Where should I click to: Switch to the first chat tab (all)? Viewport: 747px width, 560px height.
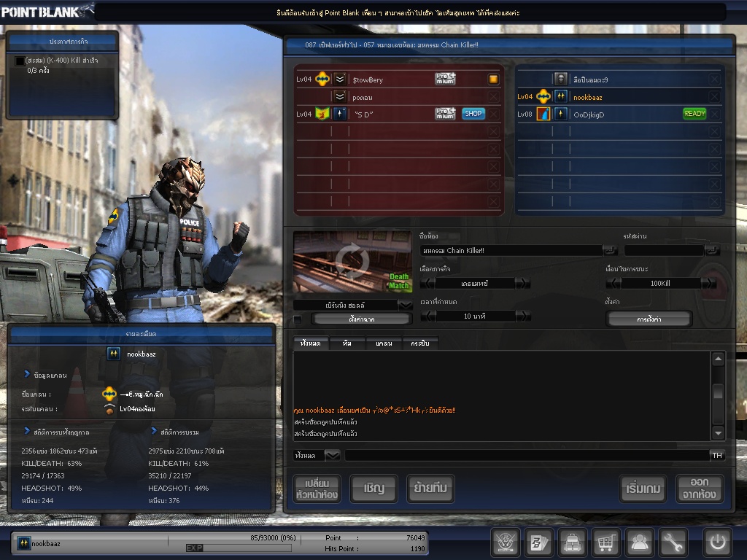point(311,343)
